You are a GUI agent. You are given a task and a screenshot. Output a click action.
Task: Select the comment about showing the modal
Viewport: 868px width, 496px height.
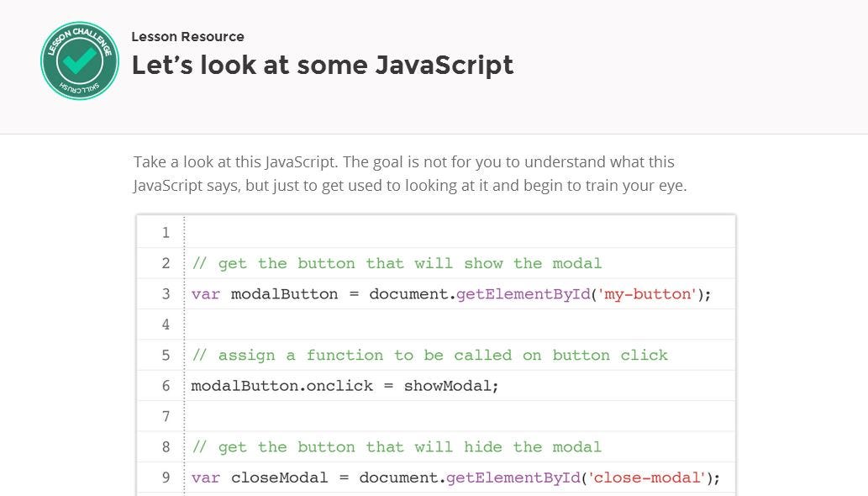397,263
